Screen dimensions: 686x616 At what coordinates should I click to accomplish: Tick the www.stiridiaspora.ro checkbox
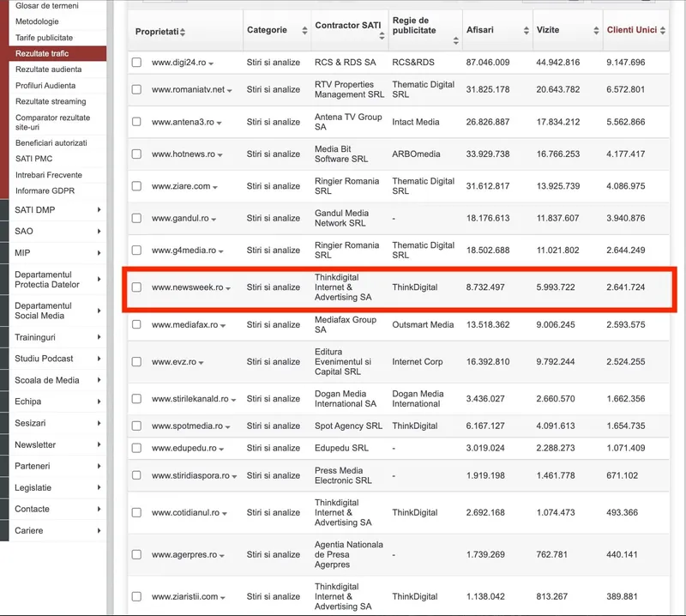pyautogui.click(x=136, y=475)
